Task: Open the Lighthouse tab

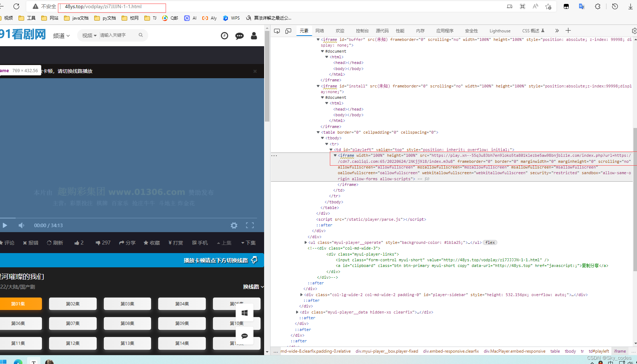Action: point(500,31)
